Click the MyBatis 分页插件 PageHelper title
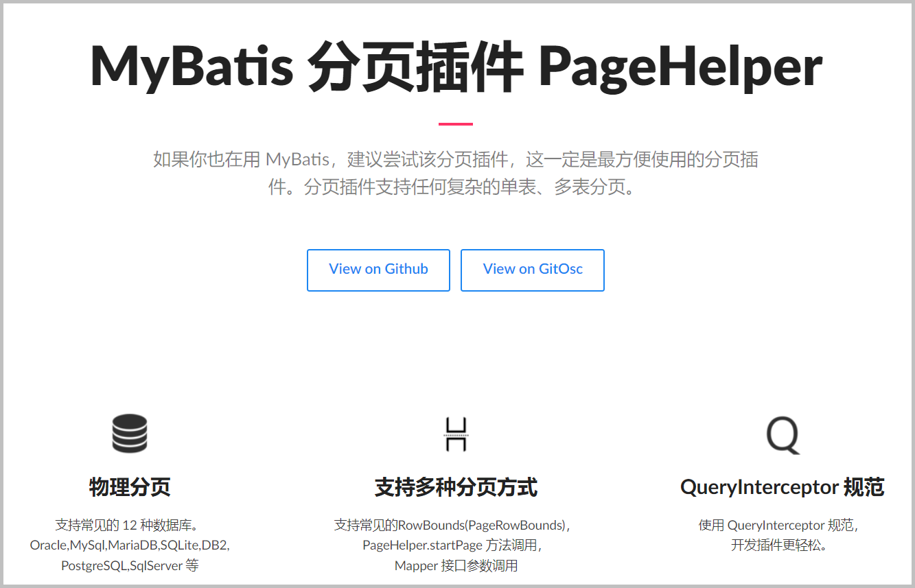Viewport: 915px width, 588px height. 456,66
